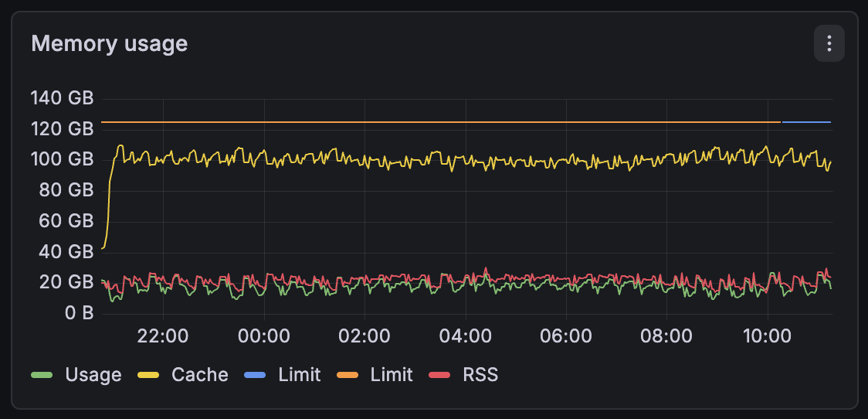Click the blue Limit legend color swatch
Screen dimensions: 868x419
tap(254, 375)
